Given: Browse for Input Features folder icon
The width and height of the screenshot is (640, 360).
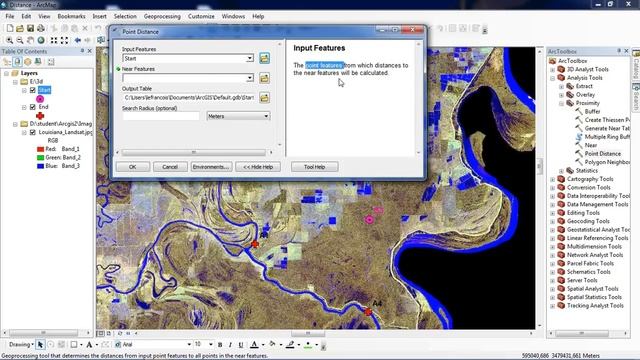Looking at the screenshot, I should pyautogui.click(x=264, y=58).
